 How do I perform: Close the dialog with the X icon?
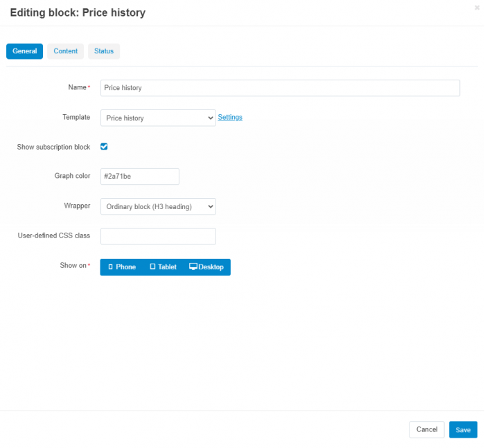[477, 8]
